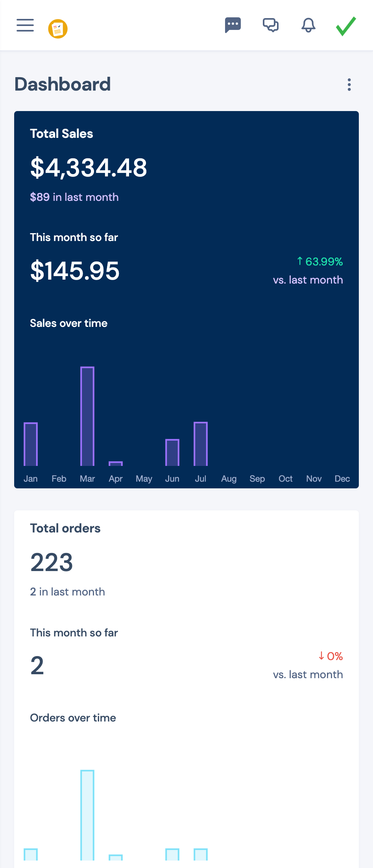Select the overflow three-dot menu icon

click(x=349, y=85)
